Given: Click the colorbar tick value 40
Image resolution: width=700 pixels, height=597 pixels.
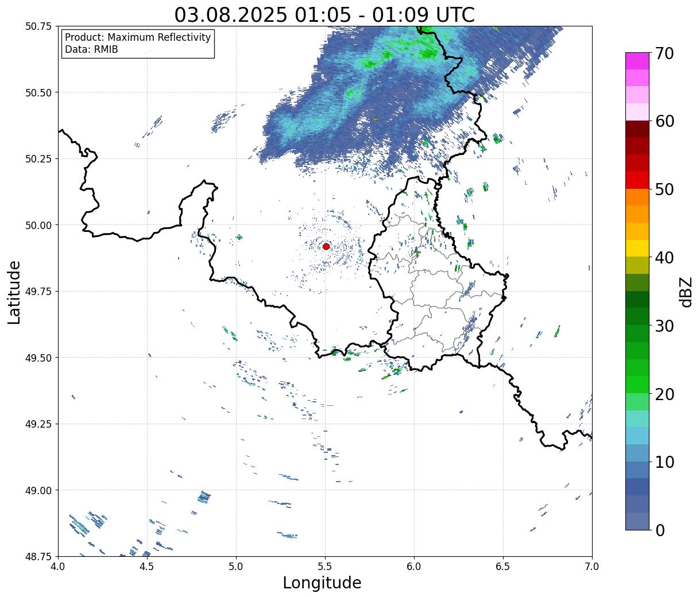Looking at the screenshot, I should click(664, 257).
